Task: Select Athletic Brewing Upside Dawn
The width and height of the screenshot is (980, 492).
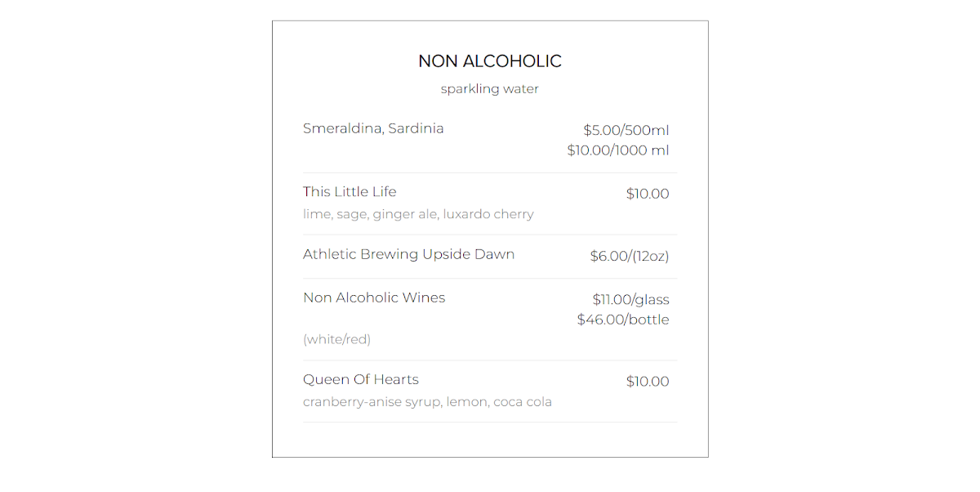Action: (x=408, y=254)
